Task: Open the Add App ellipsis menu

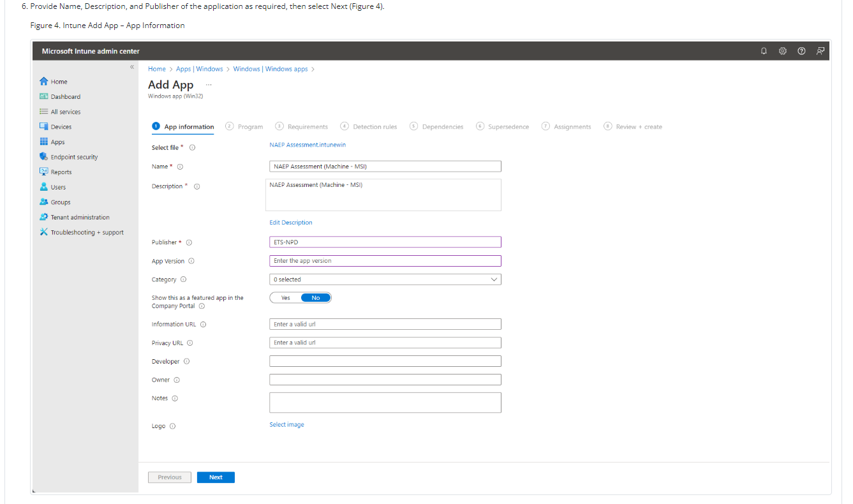Action: pyautogui.click(x=209, y=85)
